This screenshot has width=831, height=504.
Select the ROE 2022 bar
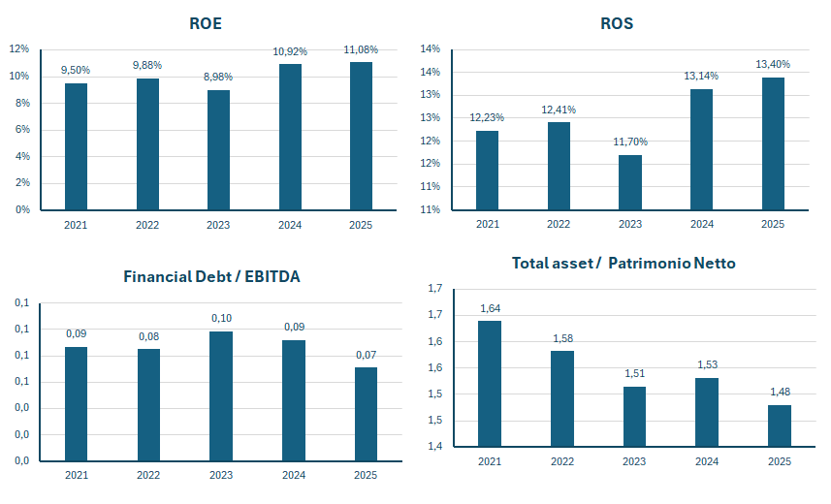pyautogui.click(x=147, y=144)
